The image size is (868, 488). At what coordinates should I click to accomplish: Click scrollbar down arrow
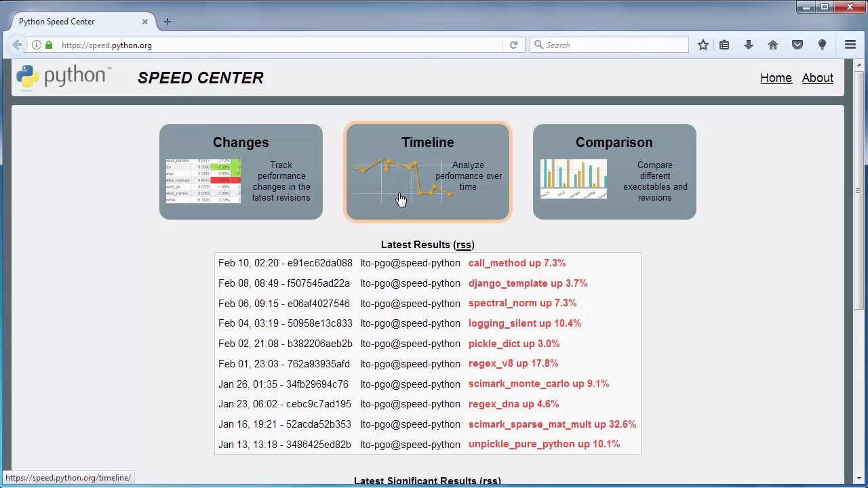pyautogui.click(x=859, y=479)
